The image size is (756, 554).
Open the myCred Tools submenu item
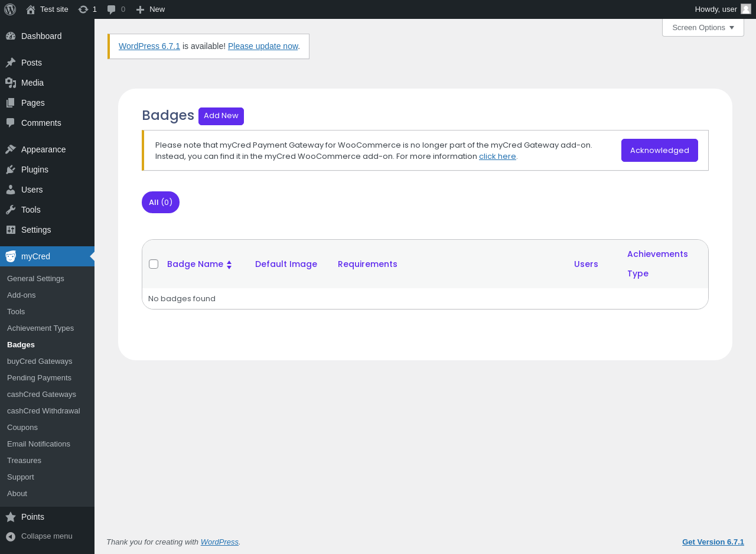click(16, 311)
